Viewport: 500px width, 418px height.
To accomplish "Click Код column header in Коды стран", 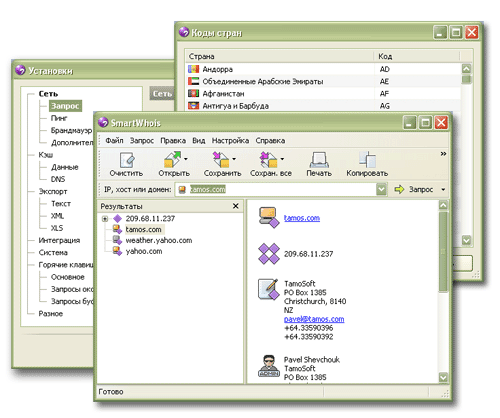I will (x=417, y=56).
